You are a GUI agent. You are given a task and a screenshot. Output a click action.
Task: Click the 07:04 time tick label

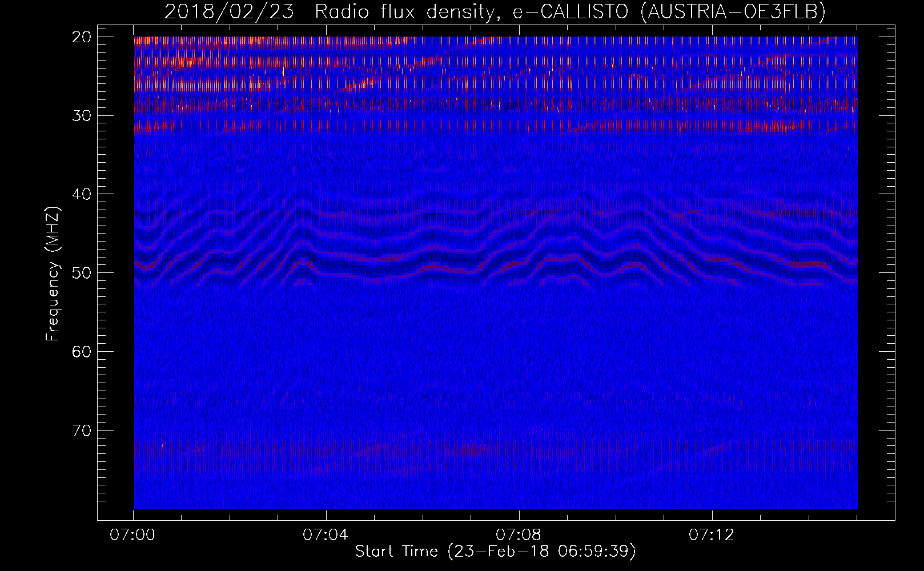[326, 534]
